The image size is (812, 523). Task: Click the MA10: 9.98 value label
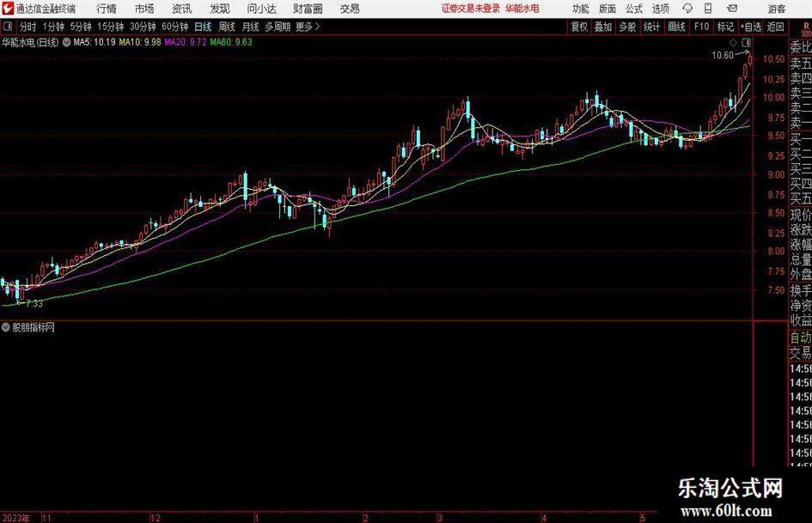tap(140, 42)
